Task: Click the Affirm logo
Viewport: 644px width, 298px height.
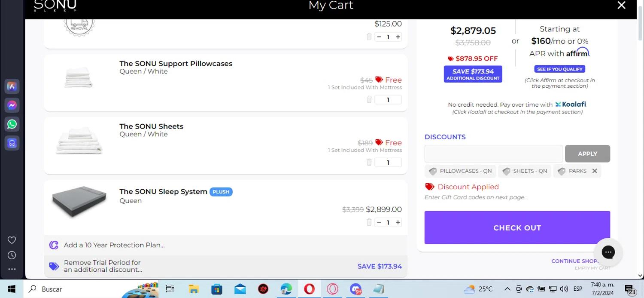Action: (578, 53)
